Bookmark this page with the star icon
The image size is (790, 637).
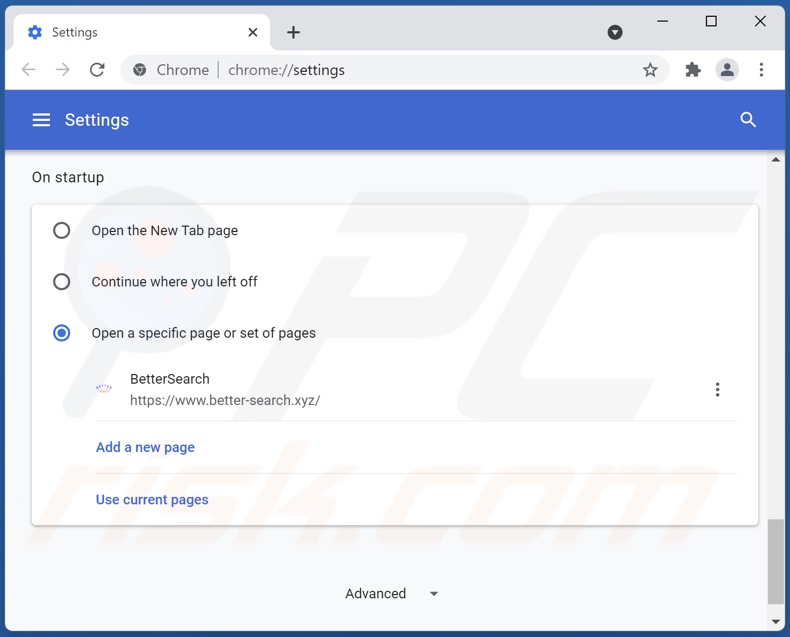(650, 70)
